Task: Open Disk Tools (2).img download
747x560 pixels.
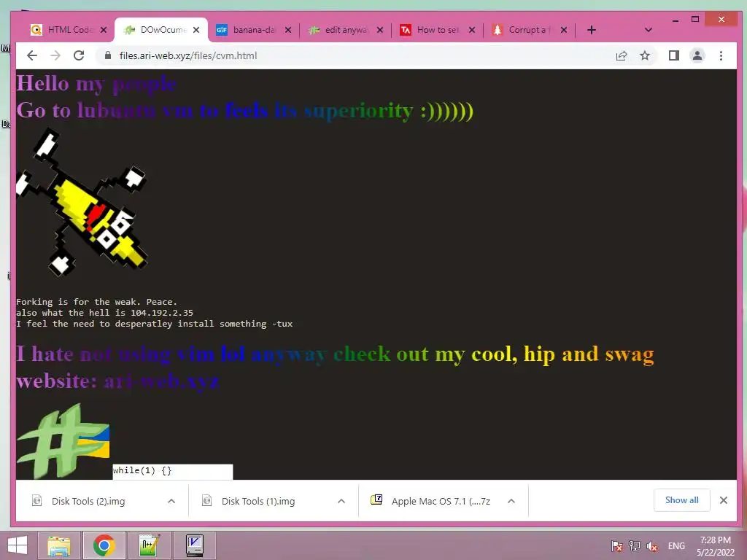Action: click(88, 501)
